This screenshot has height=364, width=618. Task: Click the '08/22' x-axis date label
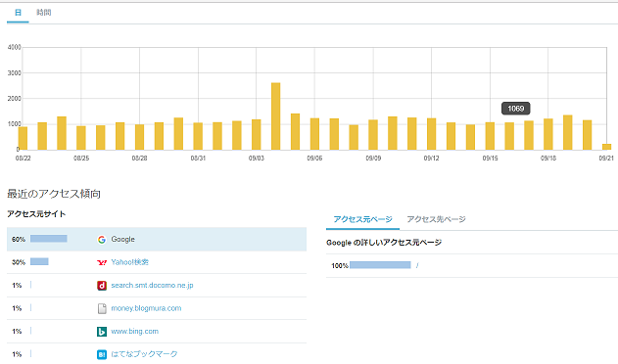[x=23, y=158]
